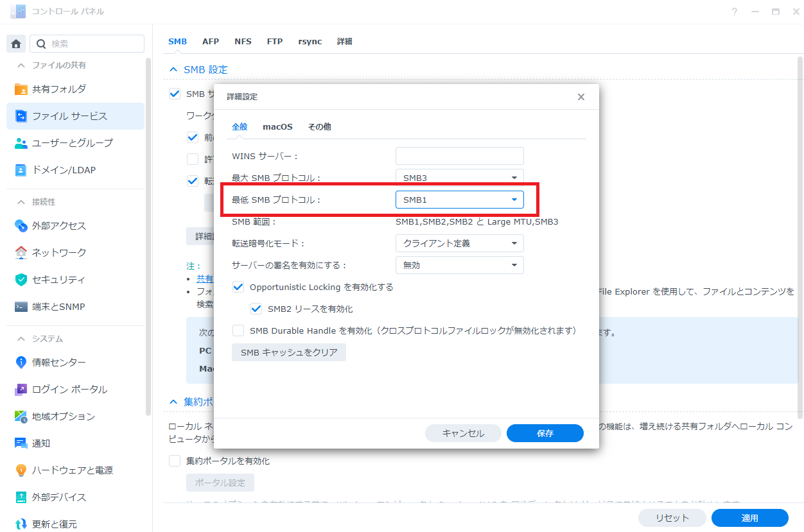Open 外部デバイス icon
This screenshot has height=532, width=804.
21,497
